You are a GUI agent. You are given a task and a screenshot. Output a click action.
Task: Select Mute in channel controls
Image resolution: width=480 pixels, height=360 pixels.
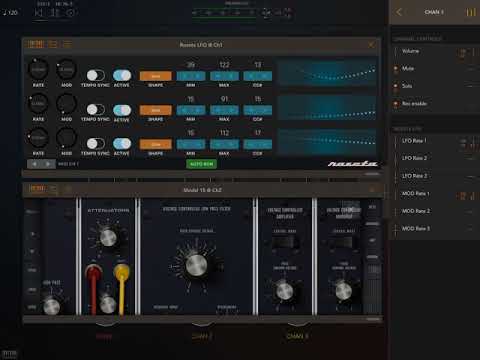pos(435,69)
